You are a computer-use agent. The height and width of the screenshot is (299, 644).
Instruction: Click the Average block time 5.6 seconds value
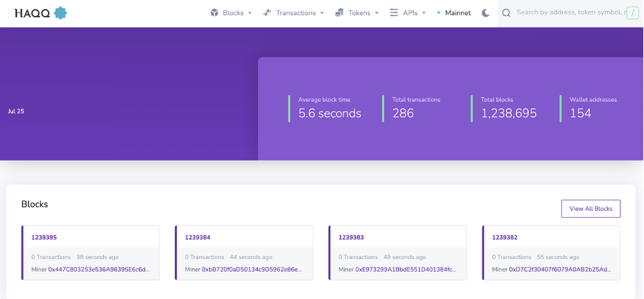click(x=330, y=114)
